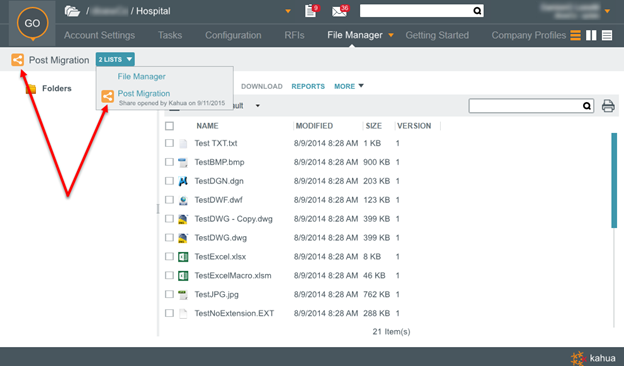This screenshot has height=366, width=624.
Task: Expand the File Manager tab arrow
Action: (x=391, y=35)
